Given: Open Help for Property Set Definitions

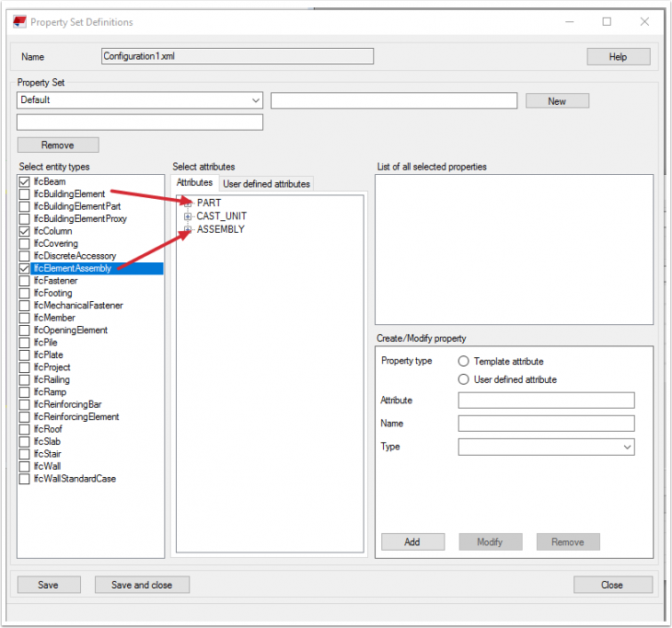Looking at the screenshot, I should click(x=618, y=57).
